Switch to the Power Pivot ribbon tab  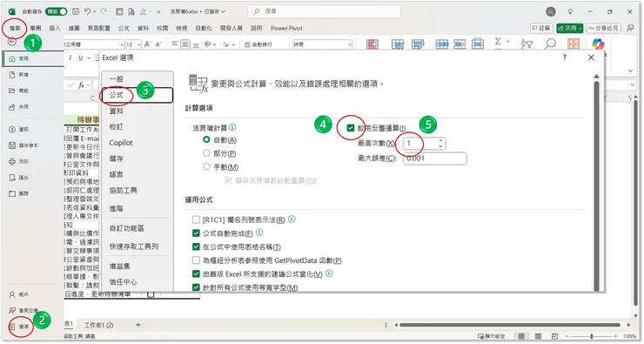point(286,28)
